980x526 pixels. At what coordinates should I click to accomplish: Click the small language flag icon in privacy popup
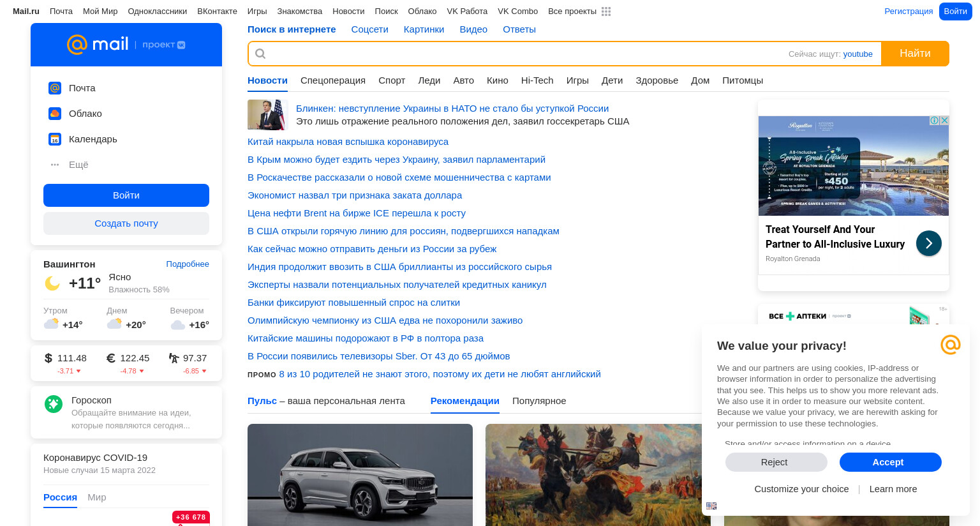point(711,506)
